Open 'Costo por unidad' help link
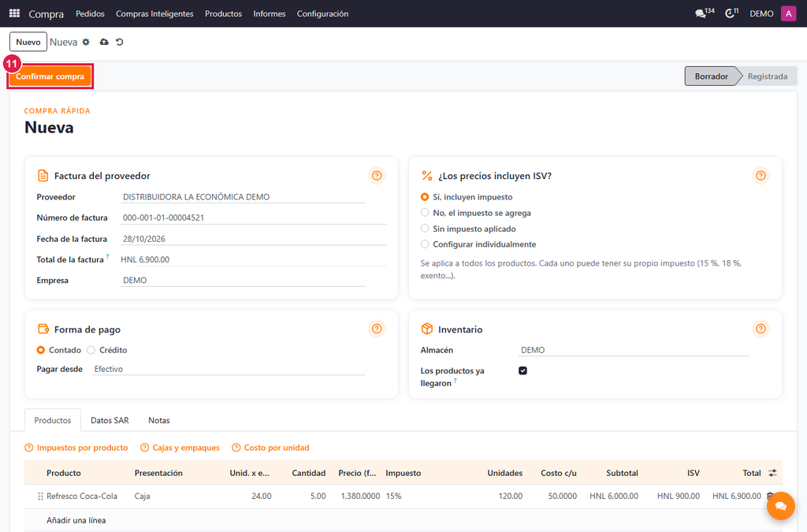The image size is (807, 532). (x=271, y=448)
